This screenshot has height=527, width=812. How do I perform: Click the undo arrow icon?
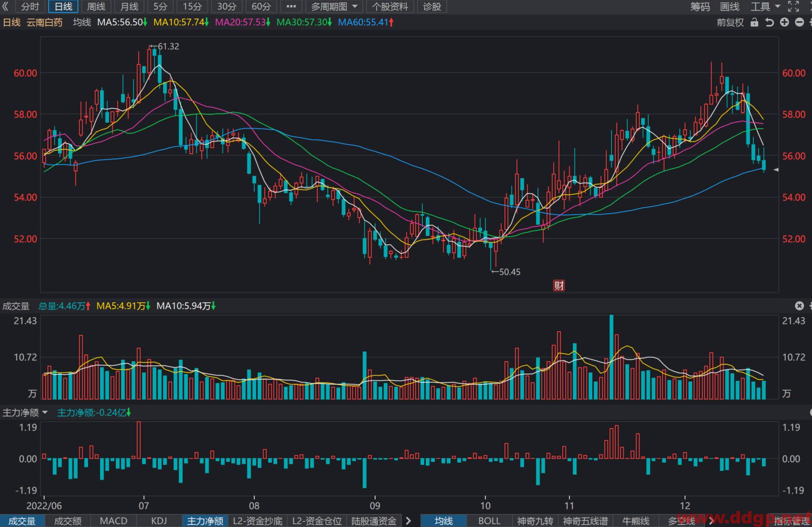coord(769,23)
